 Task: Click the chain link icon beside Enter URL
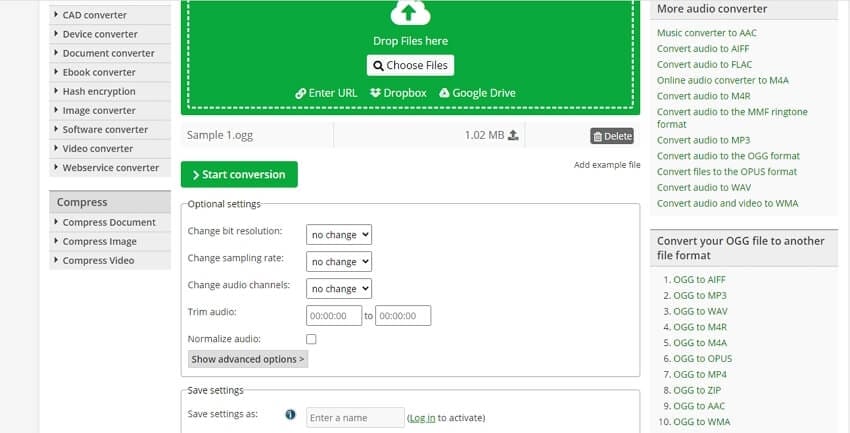coord(300,93)
